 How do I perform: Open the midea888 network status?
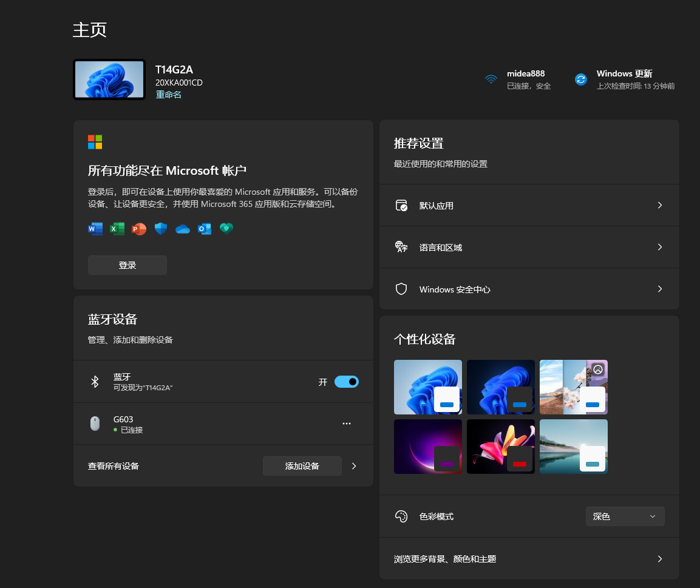[x=518, y=79]
